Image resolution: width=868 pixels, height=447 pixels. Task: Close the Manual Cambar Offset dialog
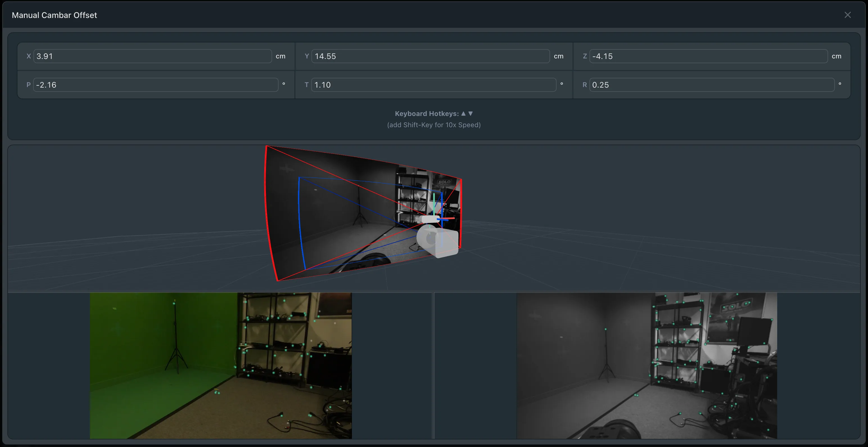[x=847, y=15]
